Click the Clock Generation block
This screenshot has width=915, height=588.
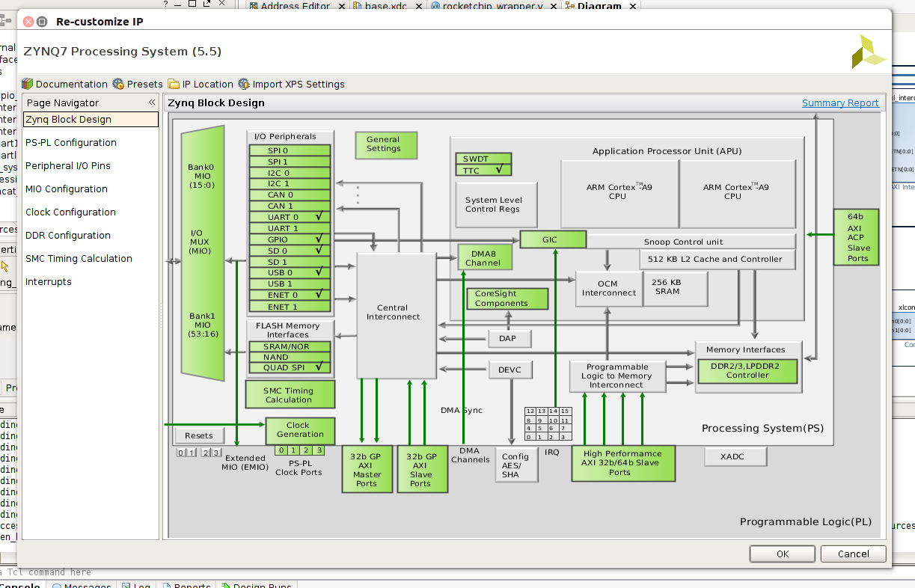pyautogui.click(x=300, y=430)
